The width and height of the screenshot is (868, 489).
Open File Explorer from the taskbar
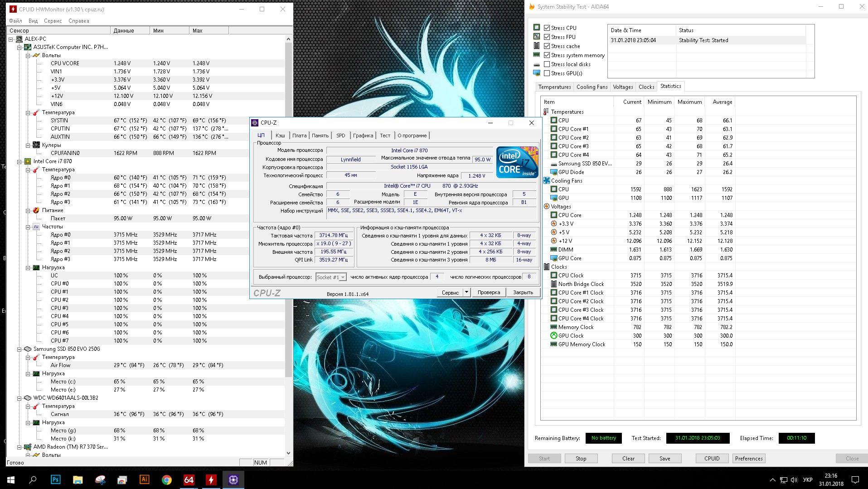[78, 479]
